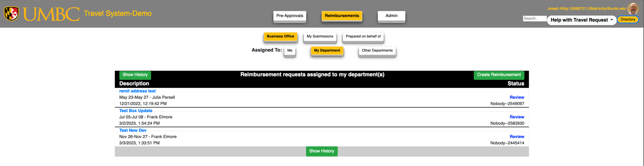Select text Nobody--2445414

[x=507, y=143]
